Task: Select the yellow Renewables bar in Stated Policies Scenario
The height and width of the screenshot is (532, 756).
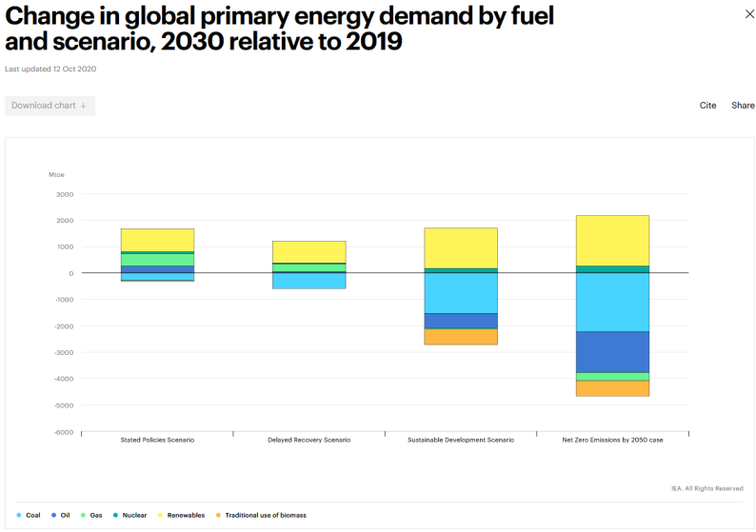Action: pos(157,240)
